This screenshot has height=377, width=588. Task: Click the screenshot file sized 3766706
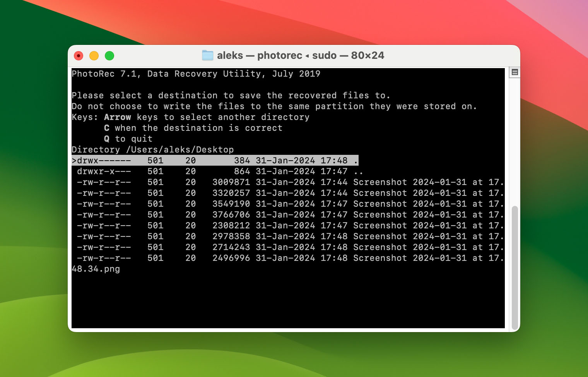288,214
